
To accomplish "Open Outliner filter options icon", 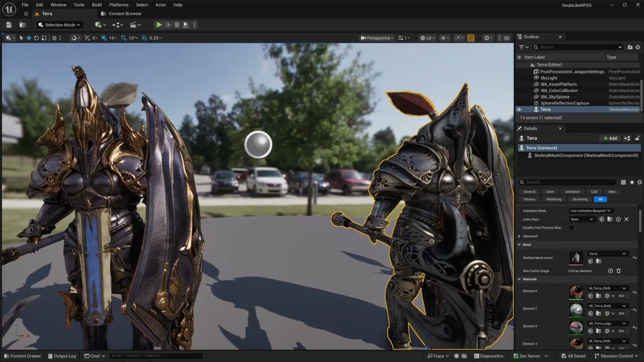I will 524,47.
